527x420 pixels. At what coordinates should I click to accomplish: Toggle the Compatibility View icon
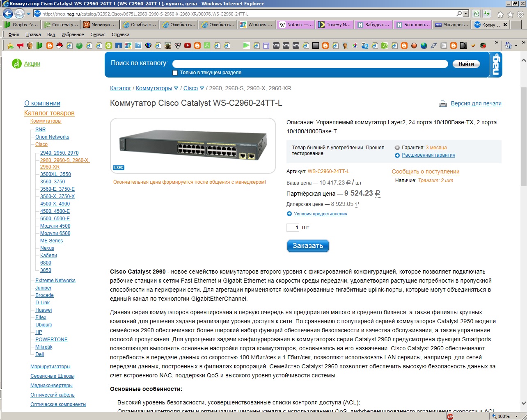point(476,14)
